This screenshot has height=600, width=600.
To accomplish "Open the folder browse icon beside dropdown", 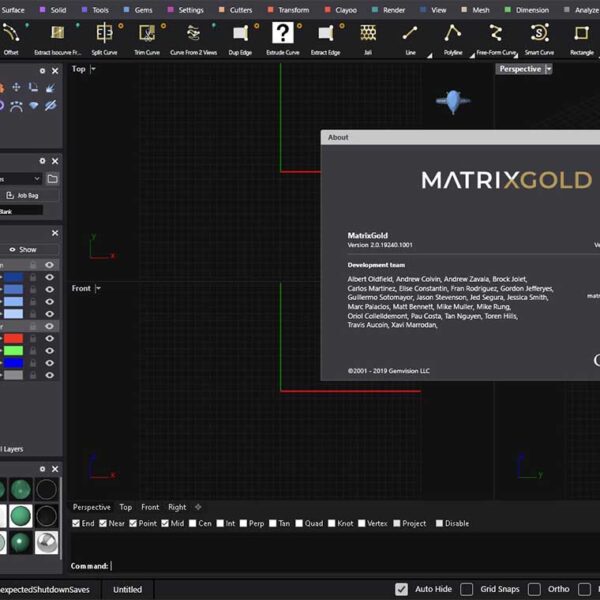I will 52,179.
